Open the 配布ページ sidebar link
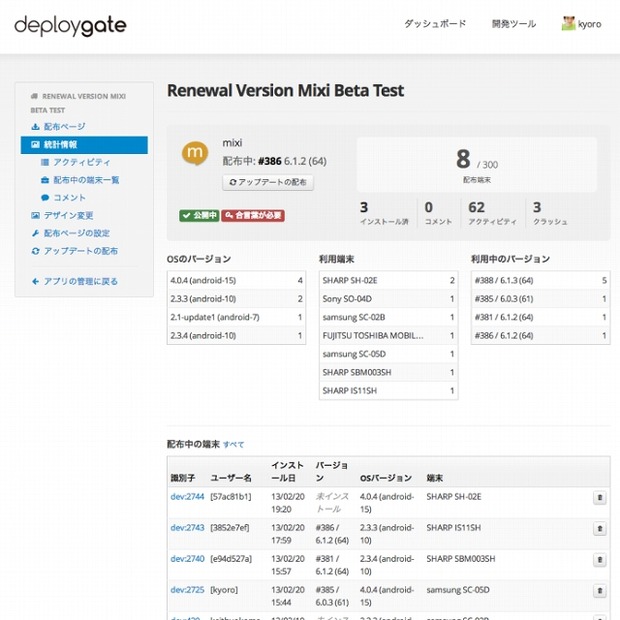Image resolution: width=620 pixels, height=620 pixels. coord(64,127)
